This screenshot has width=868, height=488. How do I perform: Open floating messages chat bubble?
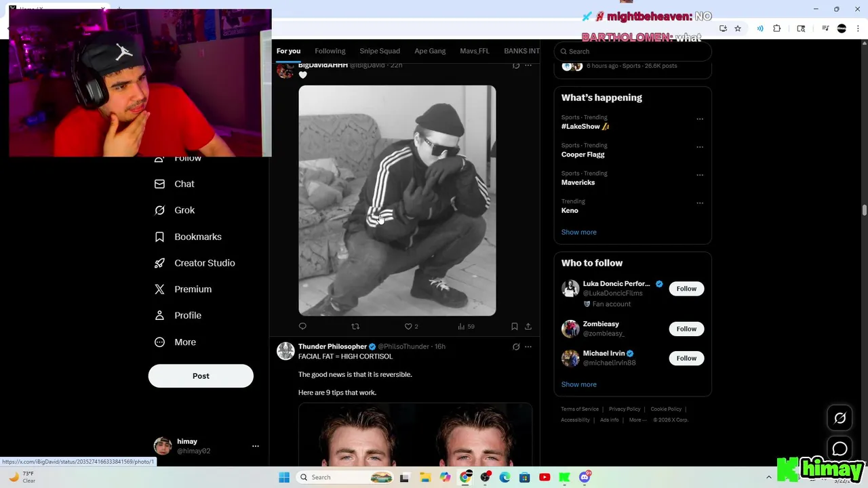click(x=840, y=449)
